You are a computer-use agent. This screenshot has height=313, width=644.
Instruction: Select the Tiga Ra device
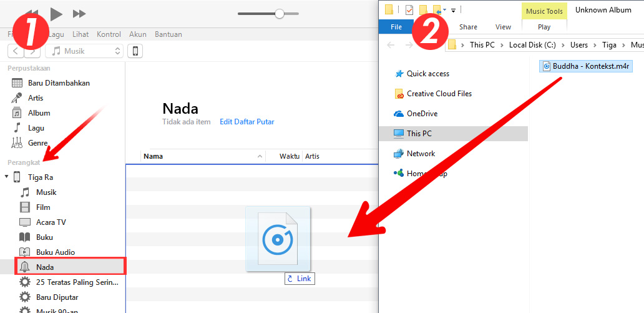pos(40,177)
